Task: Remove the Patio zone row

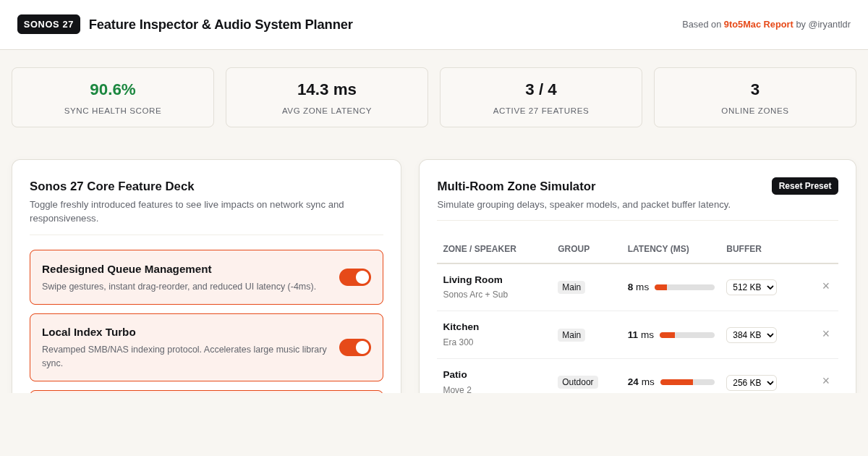Action: pyautogui.click(x=825, y=381)
